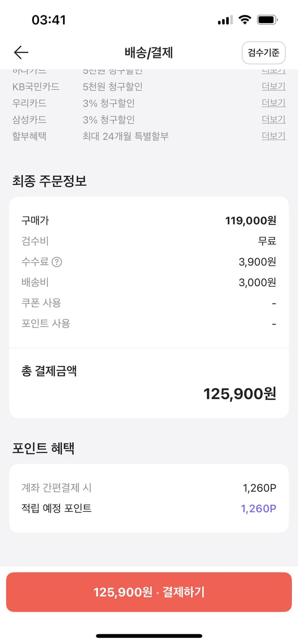Expand 더보기 next to KB국민카드

[274, 86]
